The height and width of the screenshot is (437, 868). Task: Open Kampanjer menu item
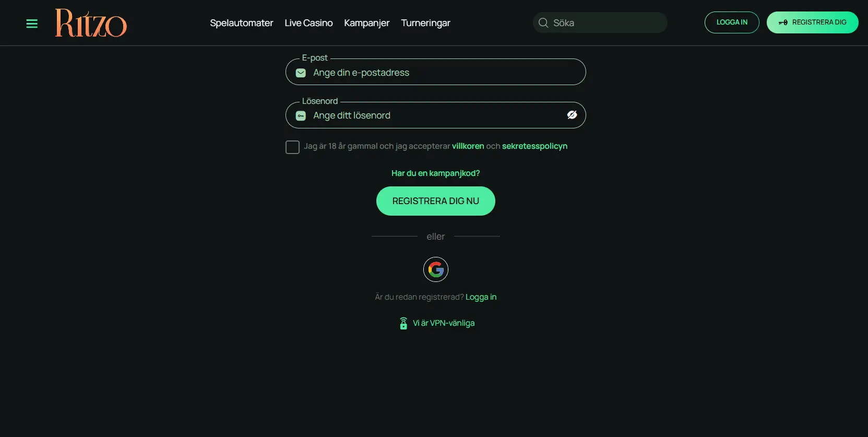click(x=367, y=23)
